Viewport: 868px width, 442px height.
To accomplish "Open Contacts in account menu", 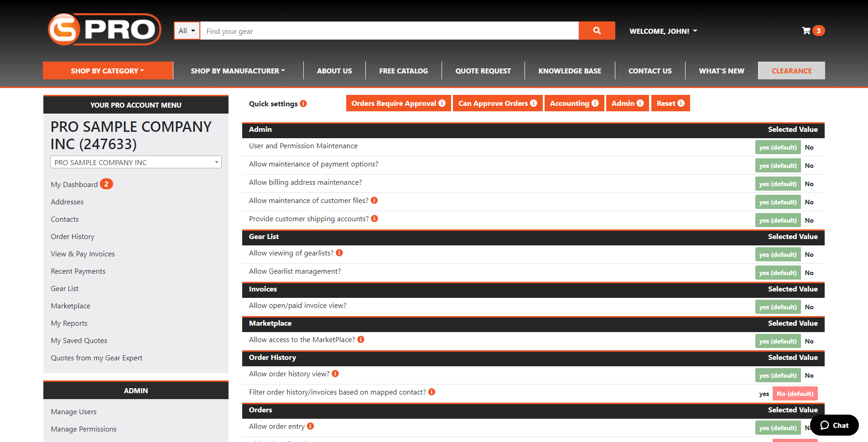I will click(x=65, y=219).
